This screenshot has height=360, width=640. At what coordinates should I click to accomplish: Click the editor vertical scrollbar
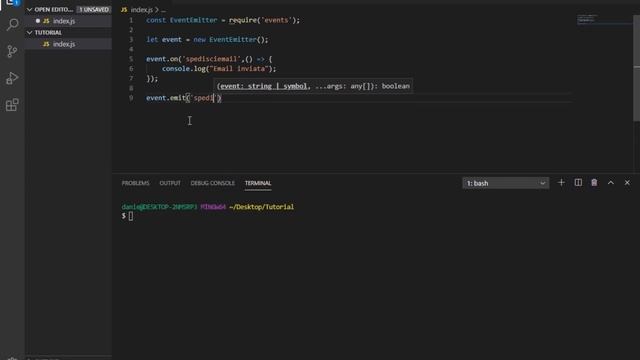click(x=636, y=67)
